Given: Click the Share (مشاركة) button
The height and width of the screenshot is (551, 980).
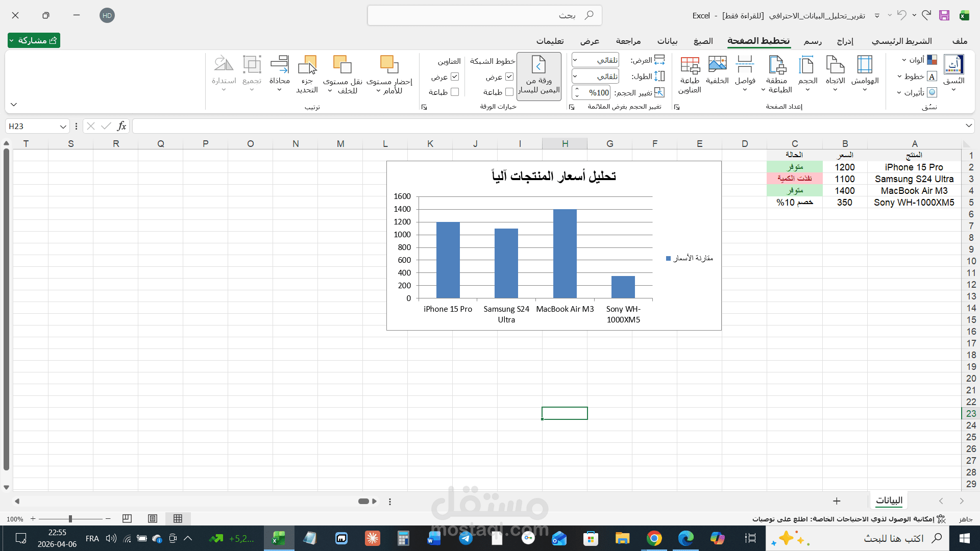Looking at the screenshot, I should [34, 40].
